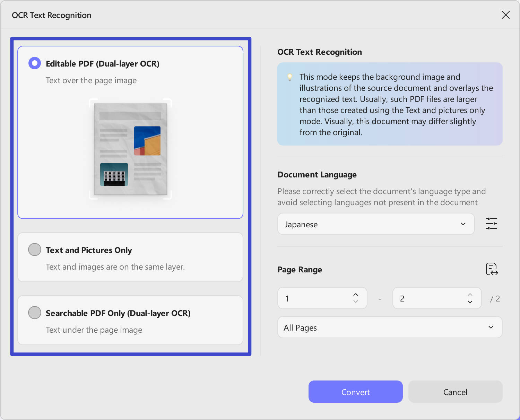Viewport: 520px width, 420px height.
Task: Click 'Text under the page image' description
Action: [94, 330]
